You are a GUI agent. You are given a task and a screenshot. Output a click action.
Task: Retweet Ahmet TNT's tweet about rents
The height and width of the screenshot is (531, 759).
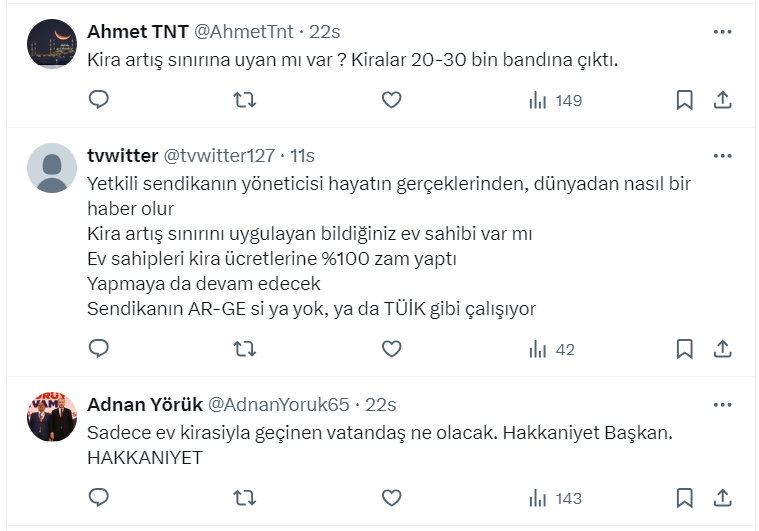point(245,100)
